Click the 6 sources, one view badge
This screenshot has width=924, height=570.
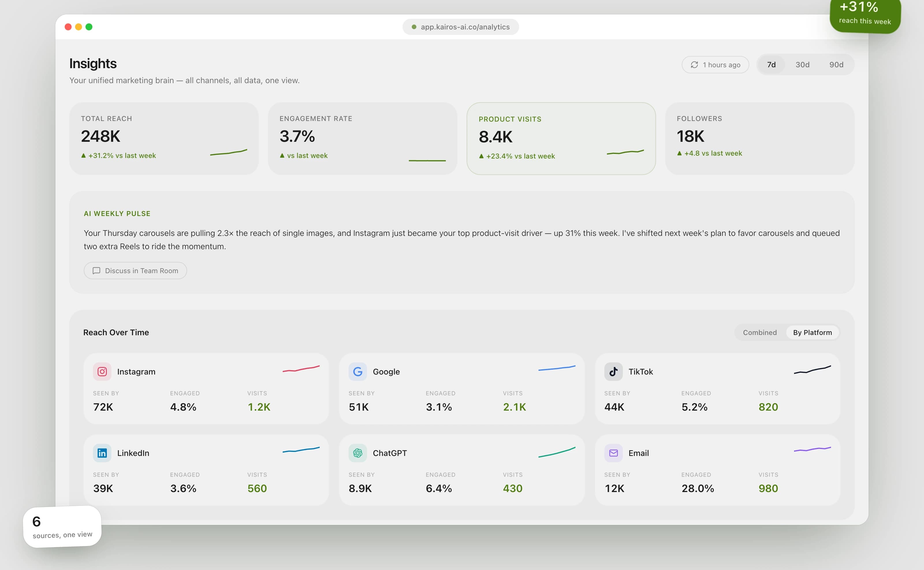tap(62, 527)
